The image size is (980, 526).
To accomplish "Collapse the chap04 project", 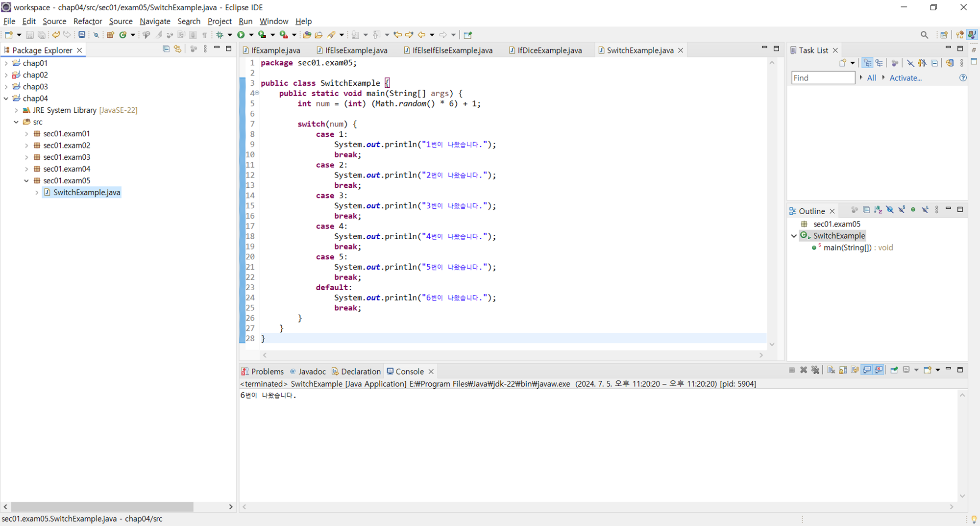I will 6,99.
